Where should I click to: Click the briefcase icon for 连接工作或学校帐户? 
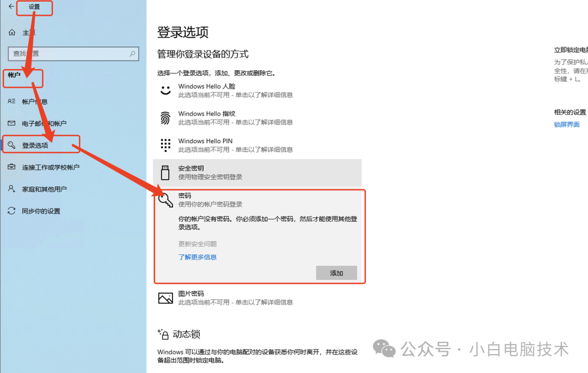[11, 167]
